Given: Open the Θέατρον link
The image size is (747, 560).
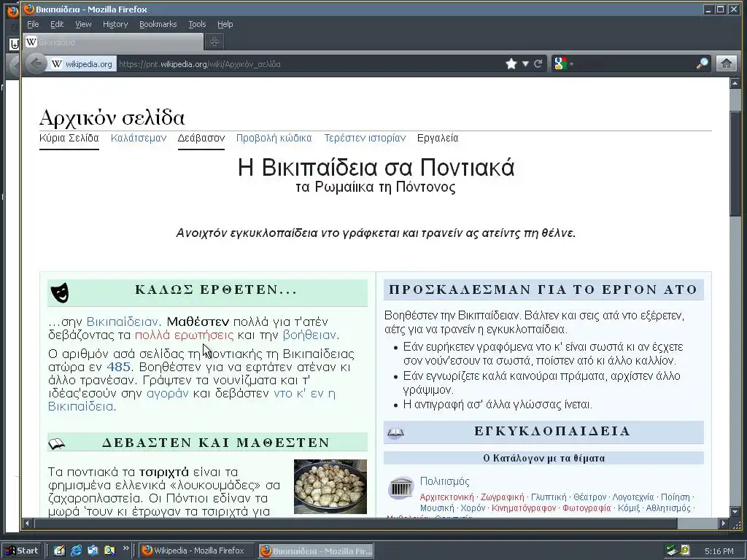Looking at the screenshot, I should tap(589, 497).
